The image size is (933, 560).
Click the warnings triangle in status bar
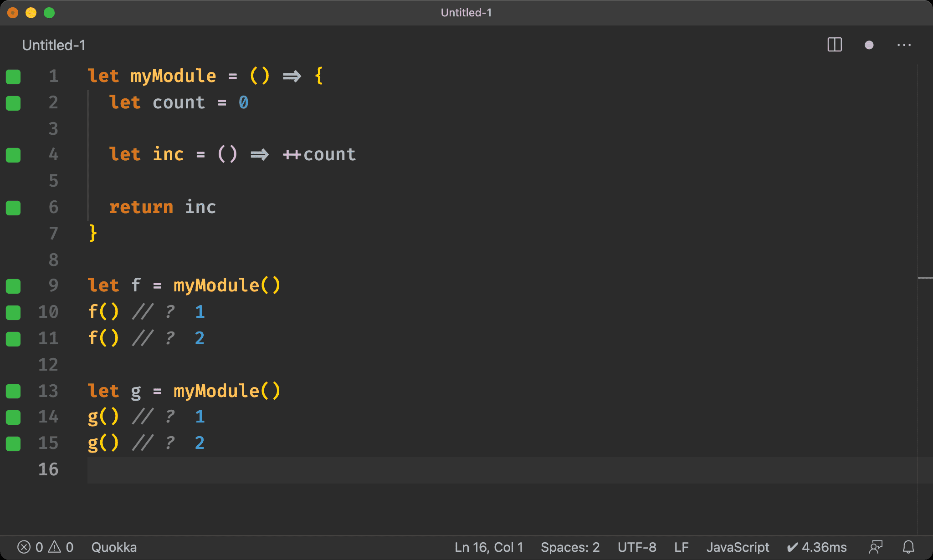(x=55, y=547)
